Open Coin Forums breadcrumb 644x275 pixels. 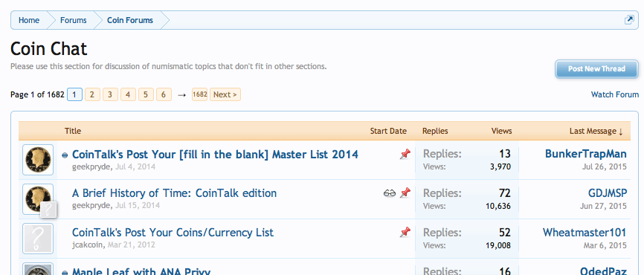(130, 20)
